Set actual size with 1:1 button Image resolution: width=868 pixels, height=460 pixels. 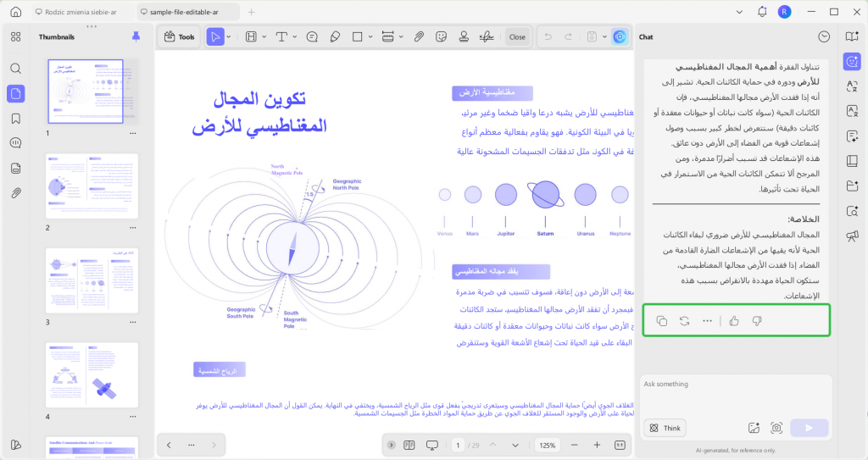tap(620, 445)
